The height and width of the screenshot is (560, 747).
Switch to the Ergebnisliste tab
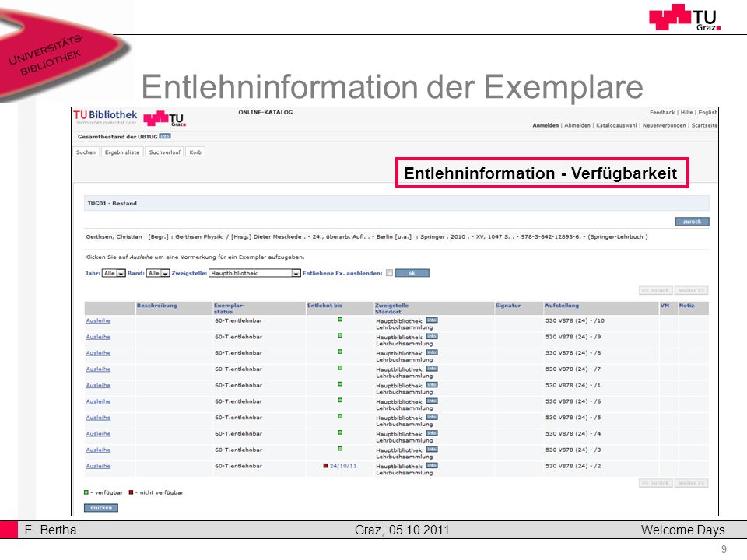pyautogui.click(x=122, y=152)
